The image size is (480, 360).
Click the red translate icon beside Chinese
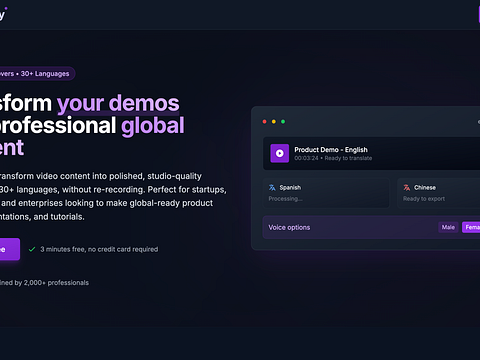click(407, 188)
